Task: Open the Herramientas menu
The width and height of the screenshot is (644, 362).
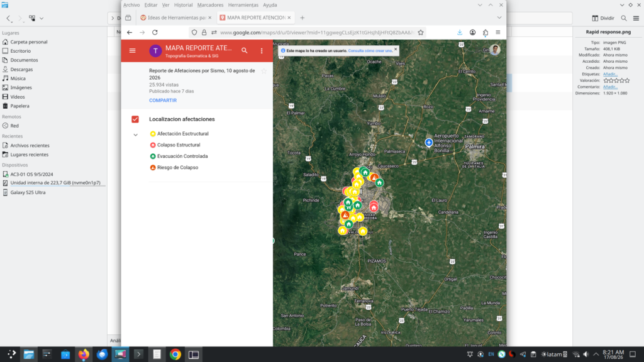Action: 243,5
